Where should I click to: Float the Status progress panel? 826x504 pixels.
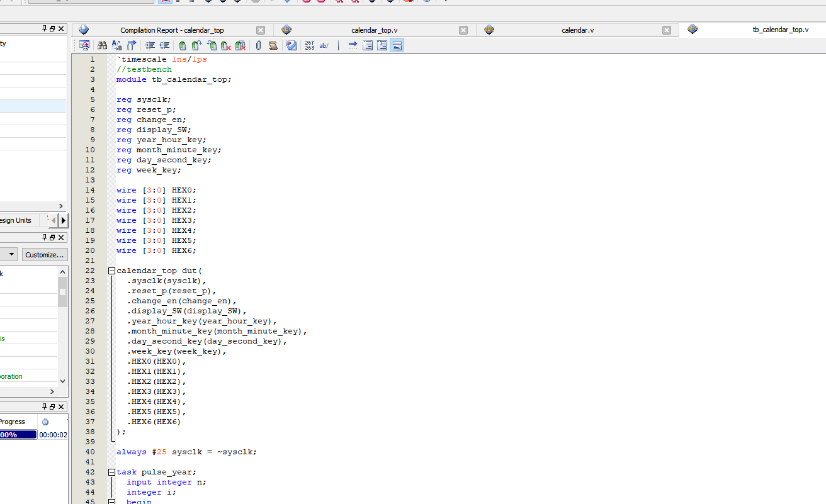(52, 406)
